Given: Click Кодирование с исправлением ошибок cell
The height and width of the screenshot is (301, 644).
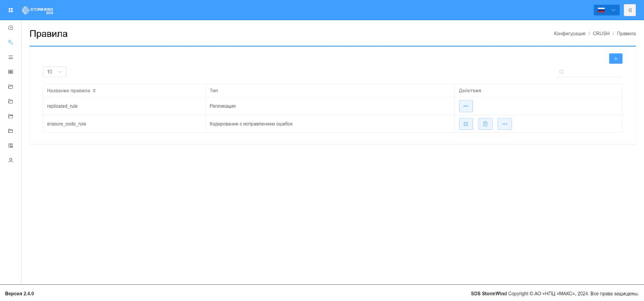Looking at the screenshot, I should click(330, 124).
